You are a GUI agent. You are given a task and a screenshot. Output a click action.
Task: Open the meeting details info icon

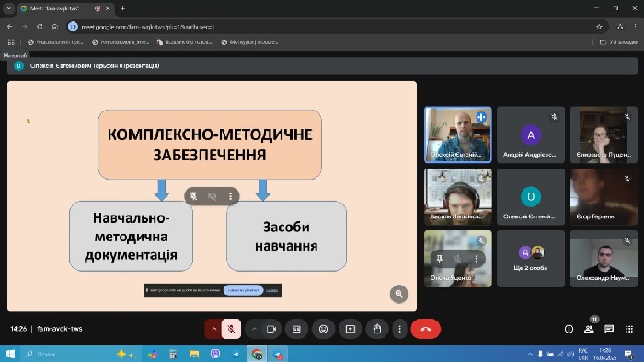[569, 329]
